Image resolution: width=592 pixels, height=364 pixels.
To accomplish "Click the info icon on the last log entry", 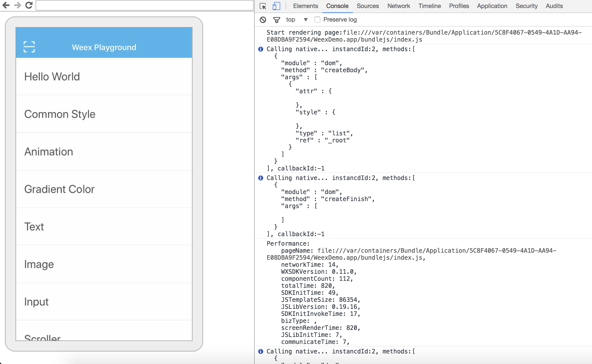I will pyautogui.click(x=261, y=351).
